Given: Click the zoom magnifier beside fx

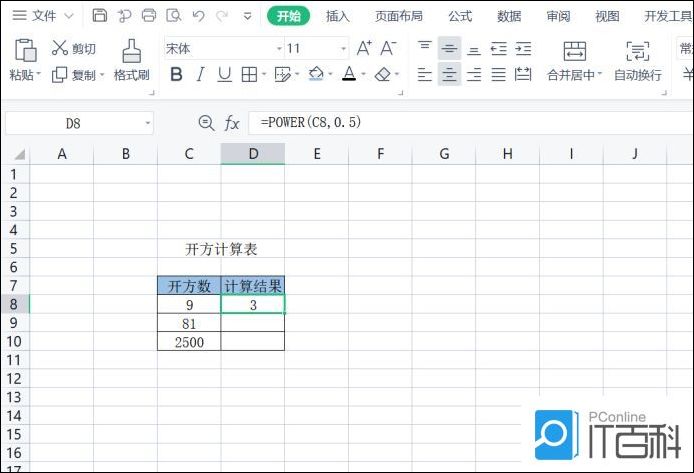Looking at the screenshot, I should click(206, 122).
